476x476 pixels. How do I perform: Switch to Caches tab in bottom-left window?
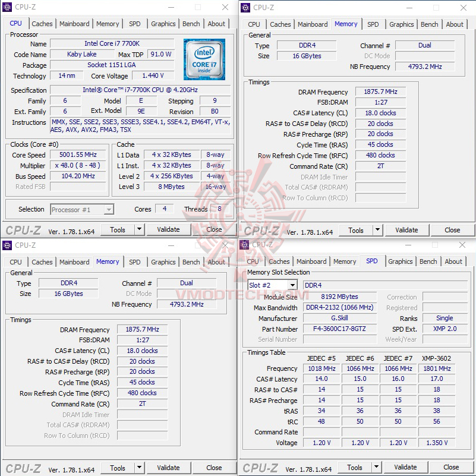(x=42, y=262)
